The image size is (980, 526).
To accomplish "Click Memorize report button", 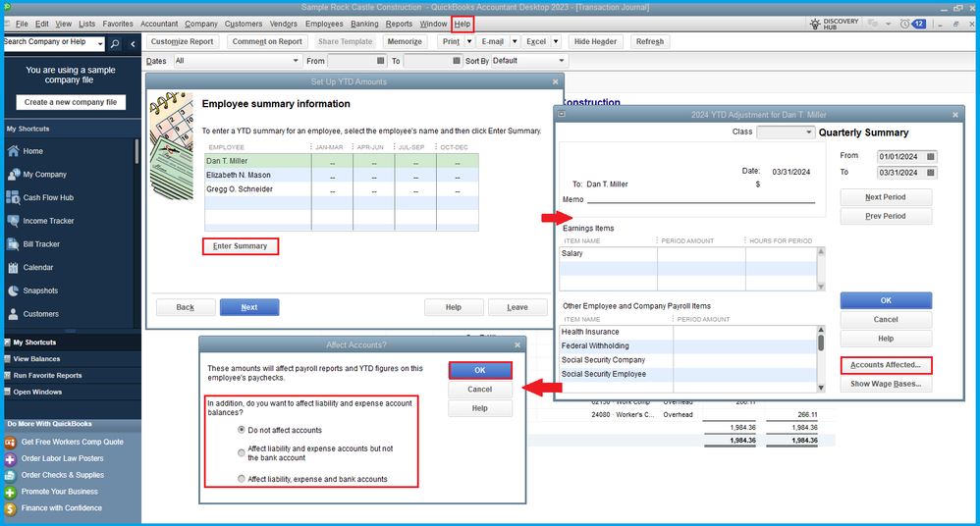I will click(x=405, y=41).
